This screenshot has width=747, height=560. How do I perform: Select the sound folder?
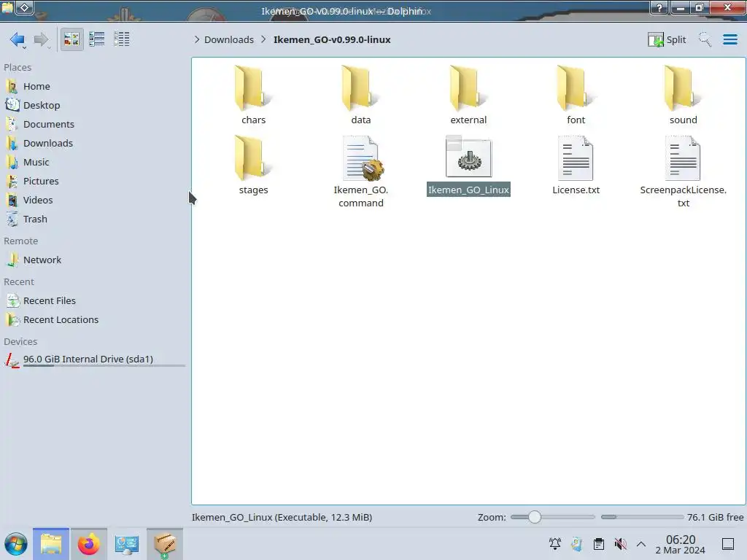click(x=683, y=96)
